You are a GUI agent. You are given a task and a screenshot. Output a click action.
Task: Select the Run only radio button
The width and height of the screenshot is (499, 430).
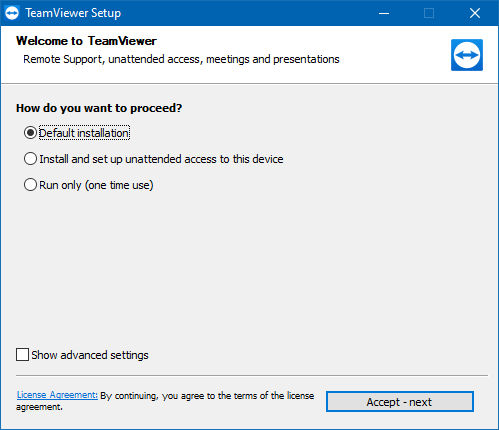(x=30, y=185)
